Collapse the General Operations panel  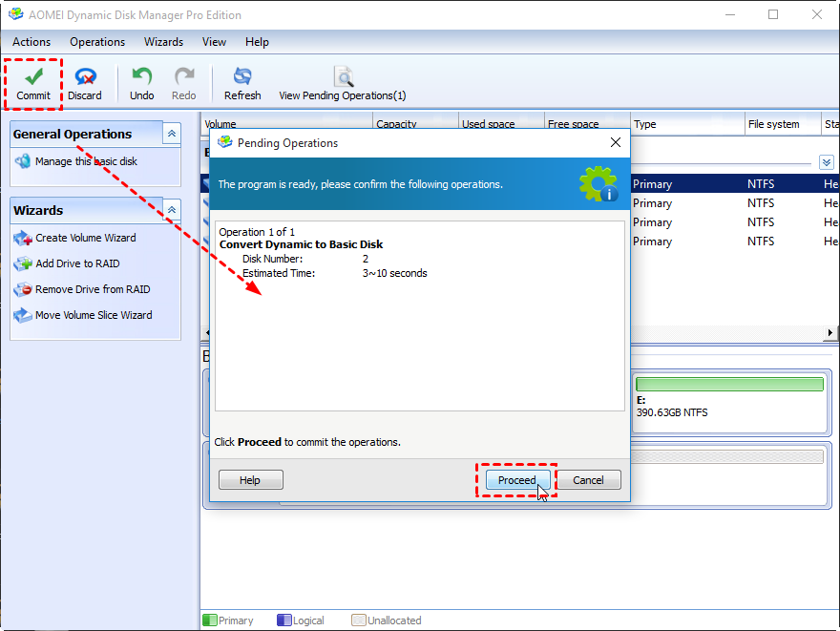172,134
